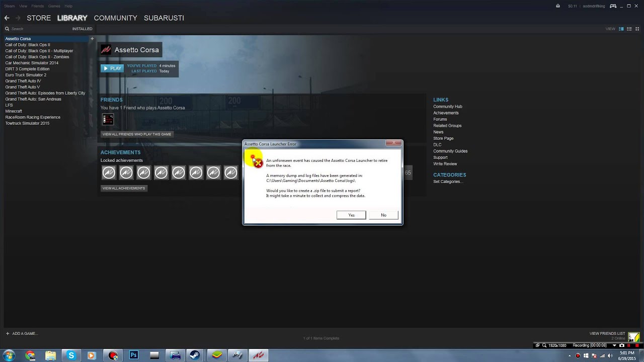Click Set Categories link
Screen dimensions: 644x362
(x=448, y=182)
